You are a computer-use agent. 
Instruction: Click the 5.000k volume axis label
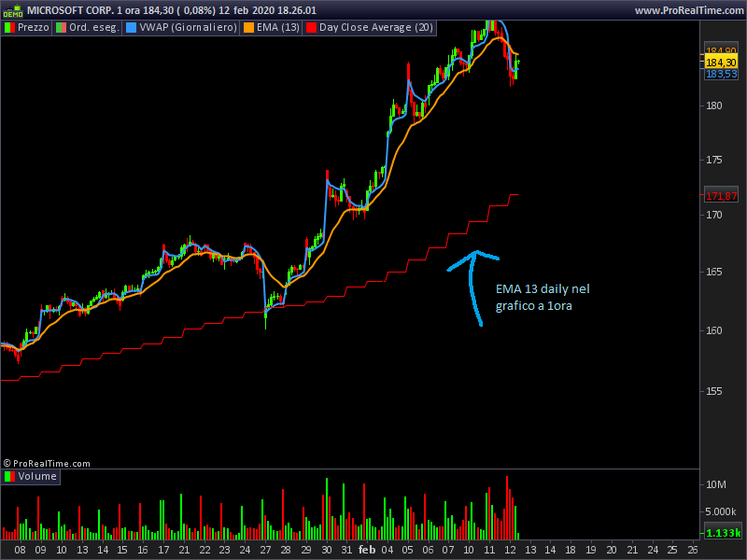coord(721,511)
